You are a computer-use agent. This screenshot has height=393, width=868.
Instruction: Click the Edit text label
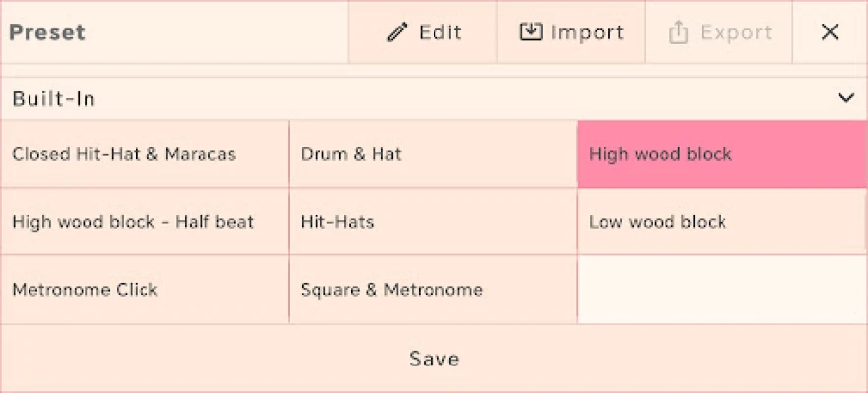point(440,32)
